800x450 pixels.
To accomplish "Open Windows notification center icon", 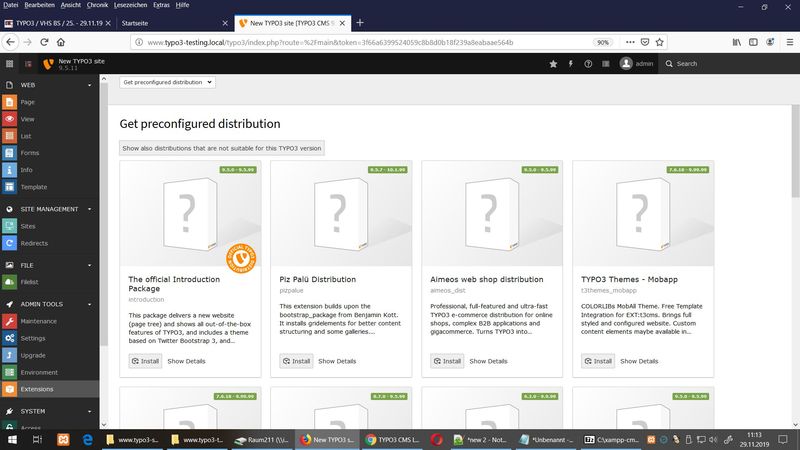I will pyautogui.click(x=783, y=439).
